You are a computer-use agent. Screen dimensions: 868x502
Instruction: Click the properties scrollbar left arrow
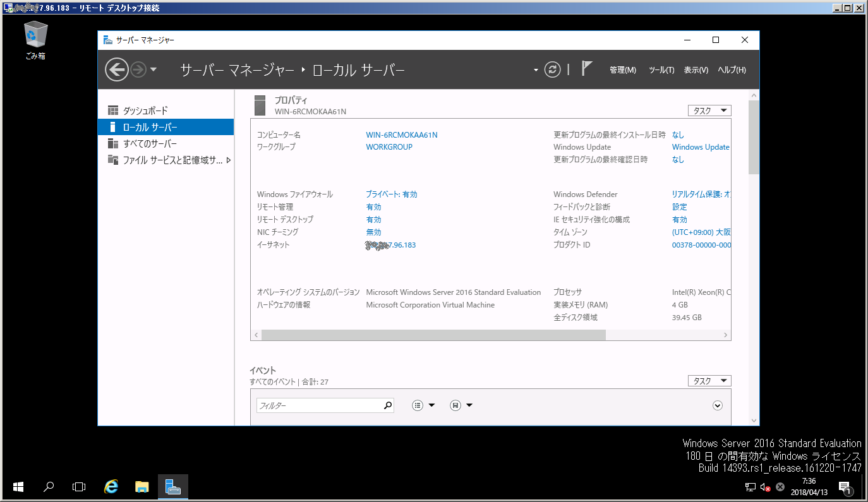256,335
